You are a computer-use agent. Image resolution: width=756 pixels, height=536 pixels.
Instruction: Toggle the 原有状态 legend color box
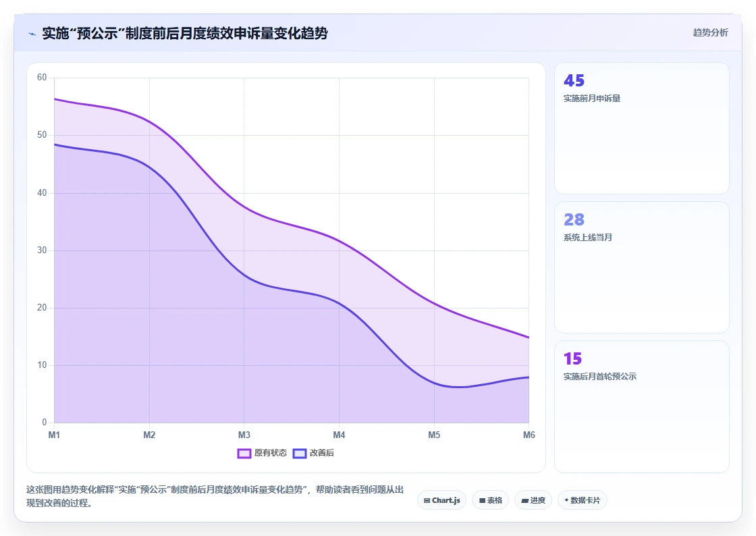[244, 453]
